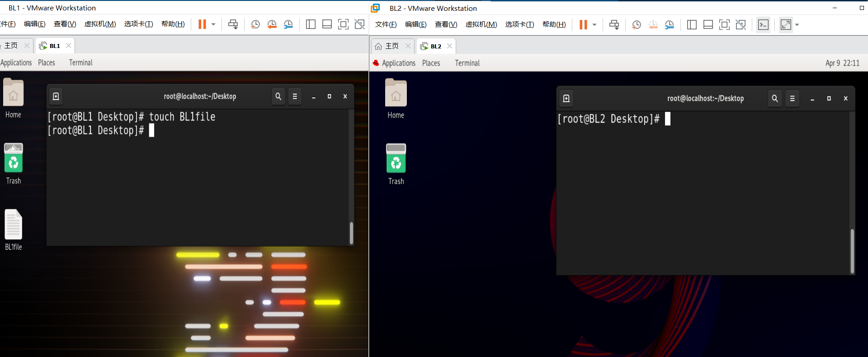Viewport: 868px width, 357px height.
Task: Open 选项卡(T) menu in BL1 window
Action: [x=138, y=24]
